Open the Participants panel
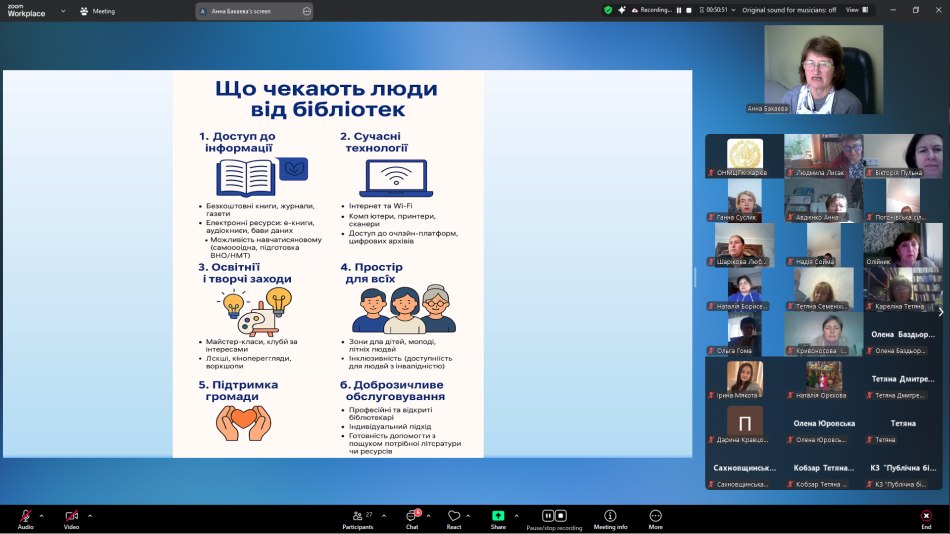Screen dimensions: 950x534 tap(358, 516)
